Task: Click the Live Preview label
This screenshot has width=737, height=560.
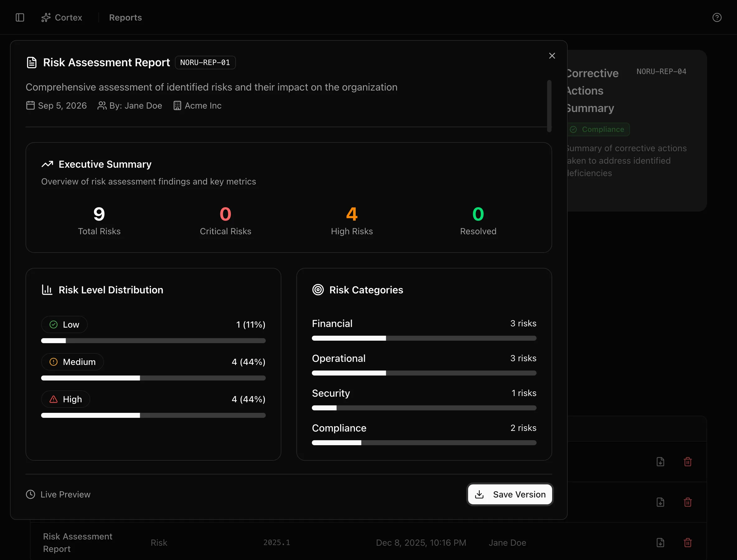Action: [x=65, y=494]
